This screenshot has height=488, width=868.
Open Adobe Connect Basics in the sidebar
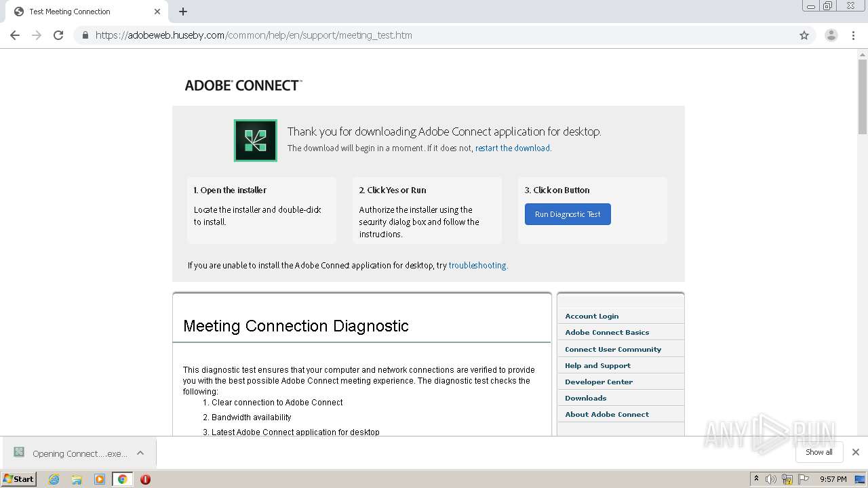(607, 332)
